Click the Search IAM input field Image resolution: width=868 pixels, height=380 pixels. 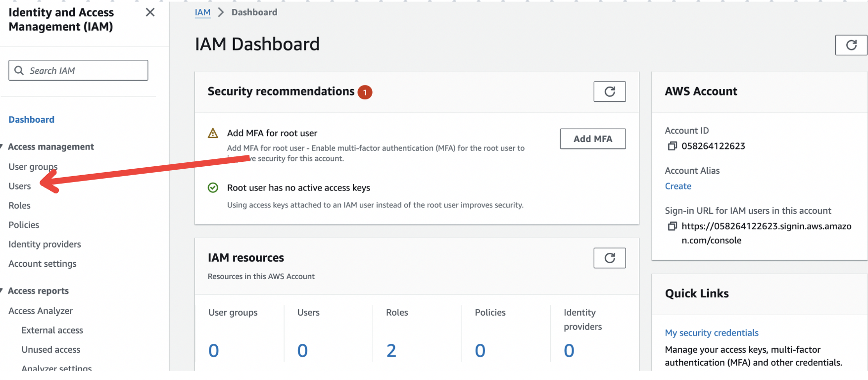(x=78, y=70)
